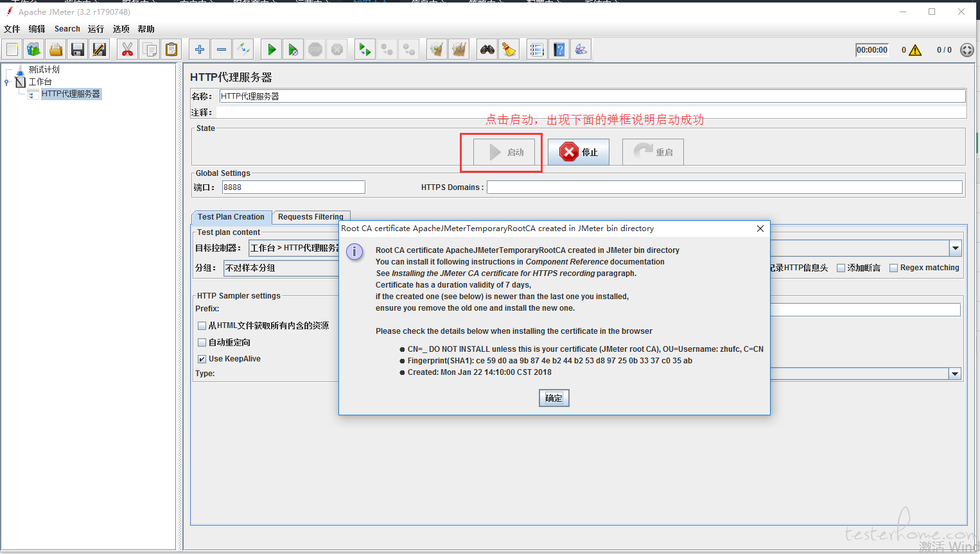
Task: Open the Type dropdown arrow
Action: click(955, 374)
